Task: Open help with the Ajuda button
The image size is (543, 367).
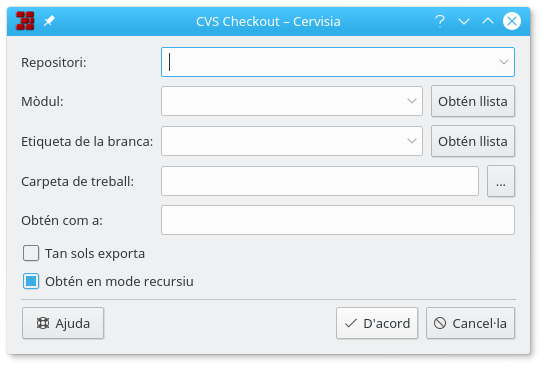Action: click(63, 323)
